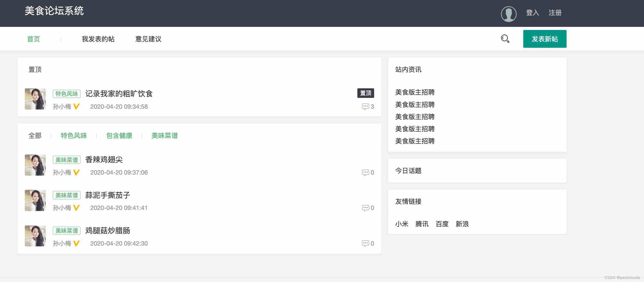The height and width of the screenshot is (282, 644).
Task: Click the 注册 register link
Action: [x=555, y=13]
